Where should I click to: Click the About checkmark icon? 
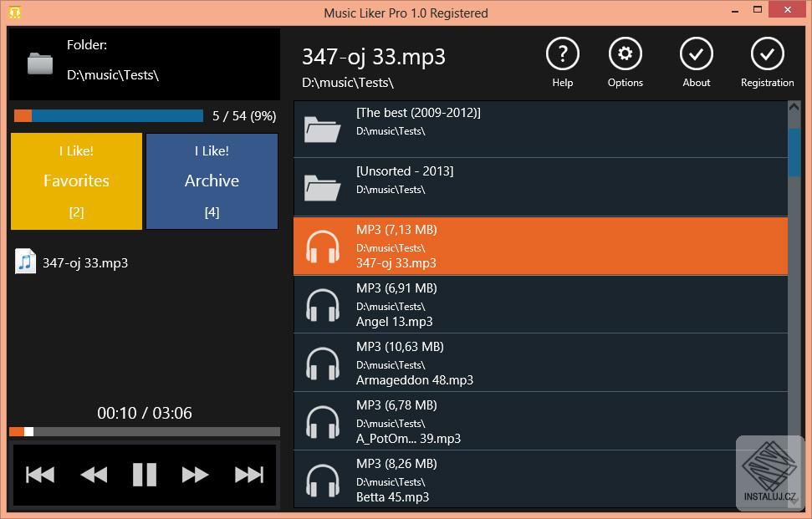coord(696,55)
